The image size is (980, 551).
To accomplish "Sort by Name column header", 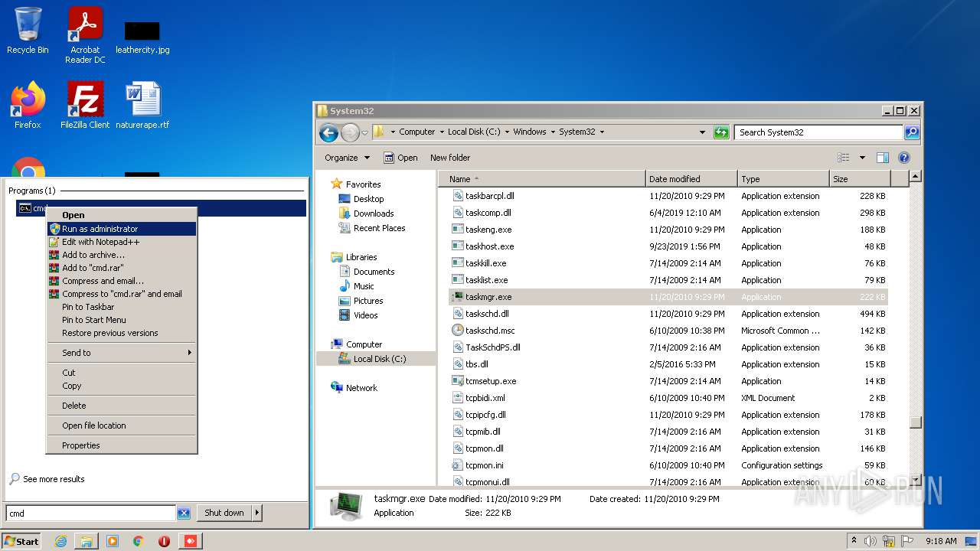I will click(x=542, y=179).
